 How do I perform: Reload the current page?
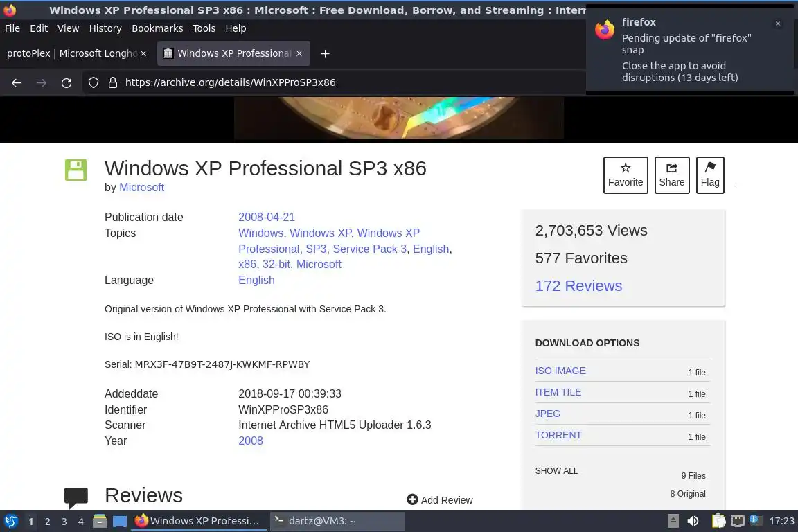point(66,82)
